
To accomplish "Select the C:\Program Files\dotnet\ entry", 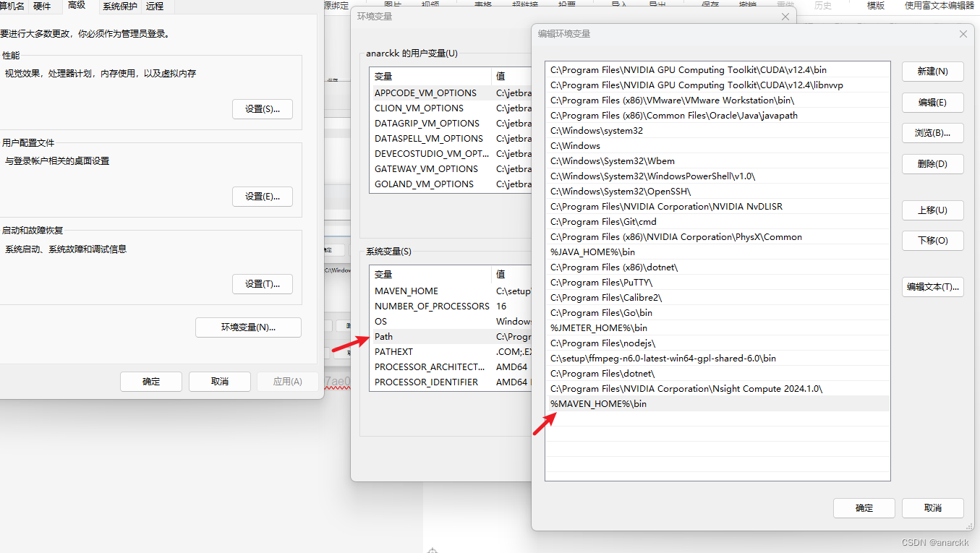I will click(x=717, y=374).
